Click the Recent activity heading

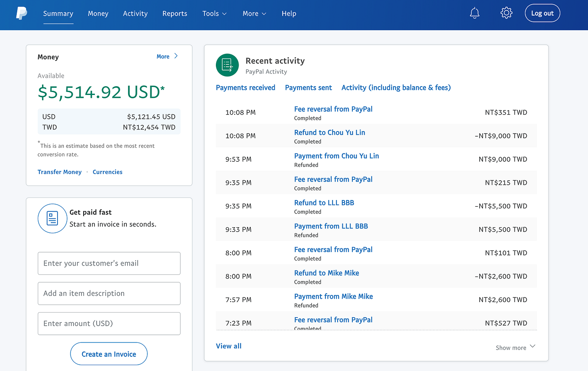click(x=275, y=61)
